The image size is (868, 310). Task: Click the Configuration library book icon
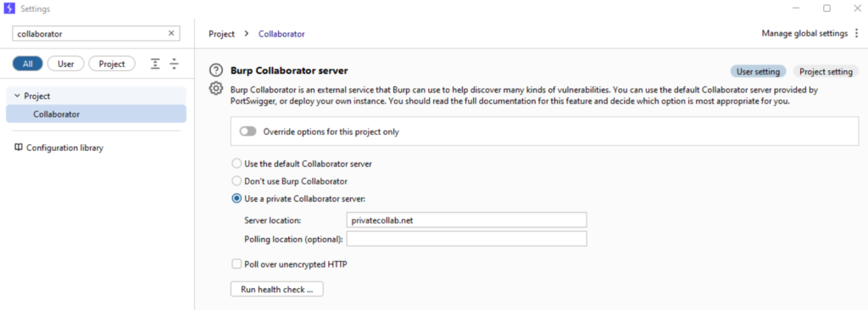tap(19, 148)
